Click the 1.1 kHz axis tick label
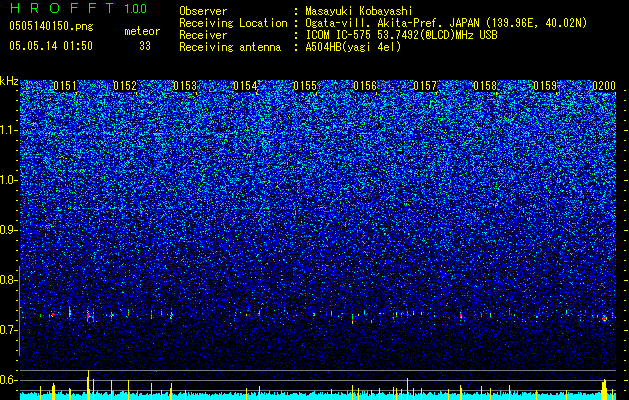The image size is (629, 400). (9, 130)
